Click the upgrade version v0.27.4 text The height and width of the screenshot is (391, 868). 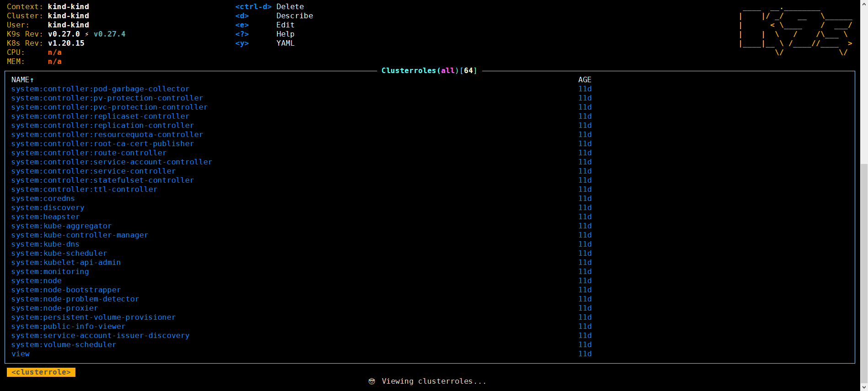pos(109,34)
